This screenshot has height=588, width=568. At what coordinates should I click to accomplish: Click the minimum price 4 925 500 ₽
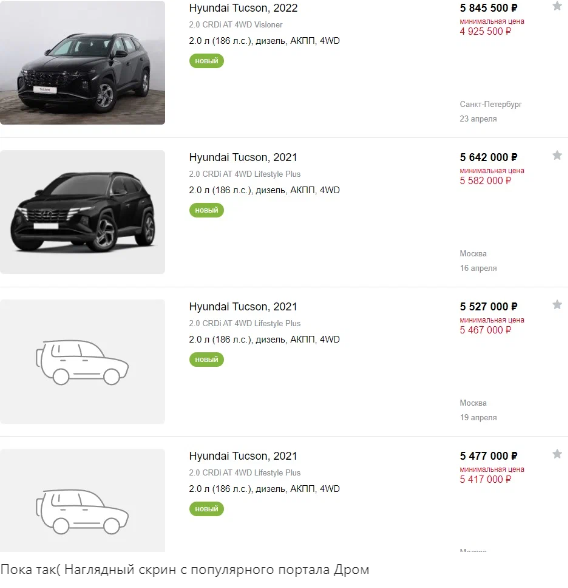click(x=486, y=32)
